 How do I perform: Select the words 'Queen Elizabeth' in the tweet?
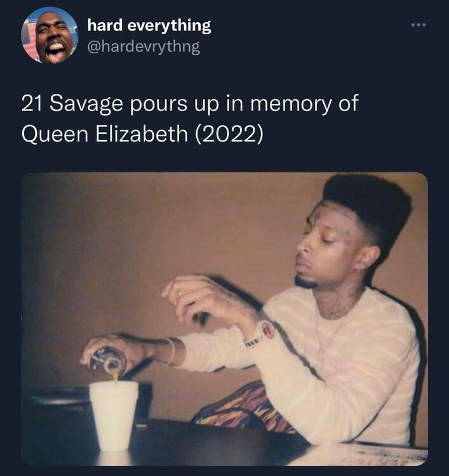[105, 133]
